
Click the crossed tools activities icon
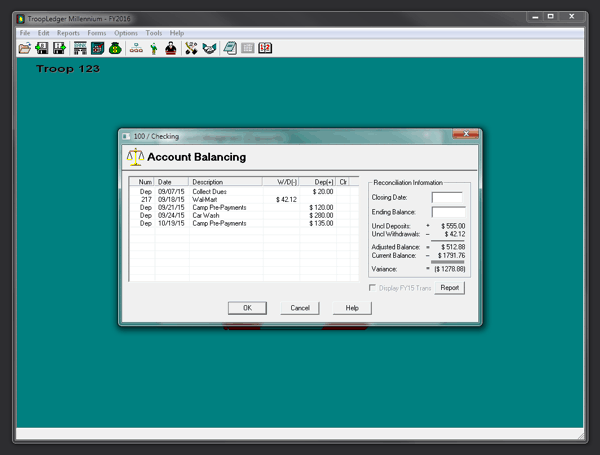[191, 48]
